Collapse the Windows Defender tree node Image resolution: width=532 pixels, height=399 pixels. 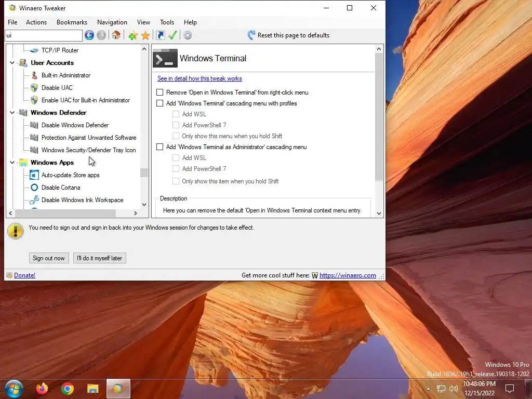(12, 113)
